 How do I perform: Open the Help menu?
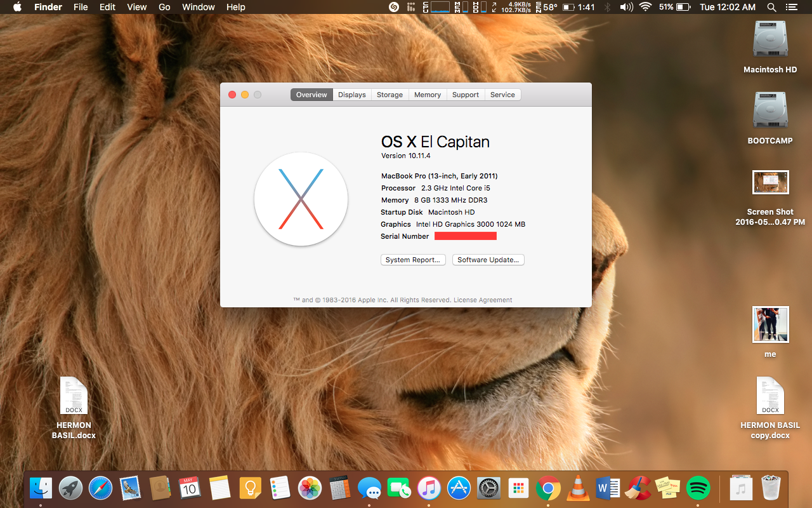coord(235,7)
